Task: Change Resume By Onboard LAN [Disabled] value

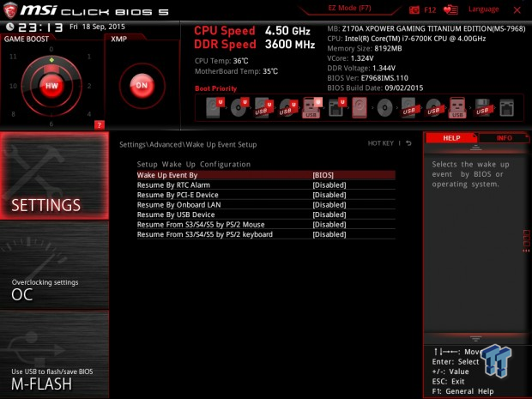Action: tap(329, 205)
